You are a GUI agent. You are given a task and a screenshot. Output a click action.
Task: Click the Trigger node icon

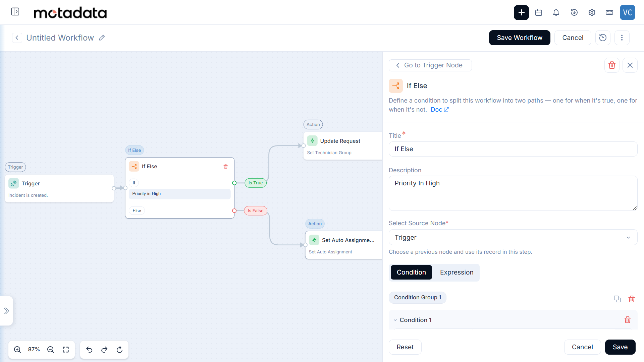[13, 183]
